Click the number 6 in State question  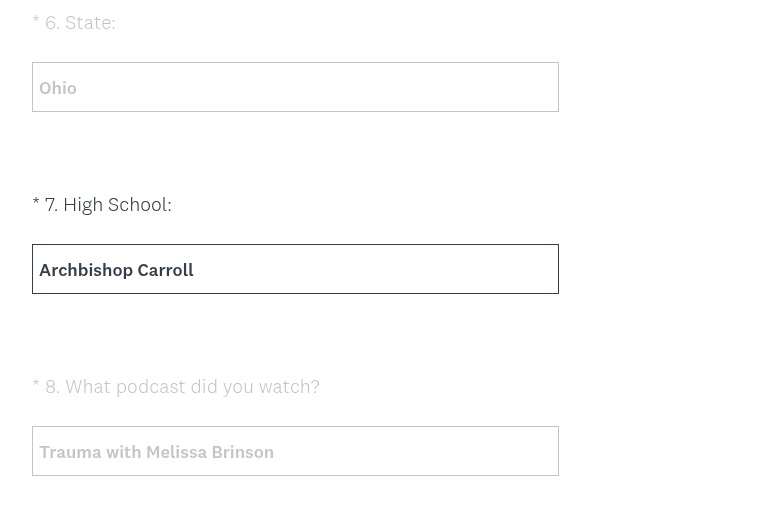(51, 22)
